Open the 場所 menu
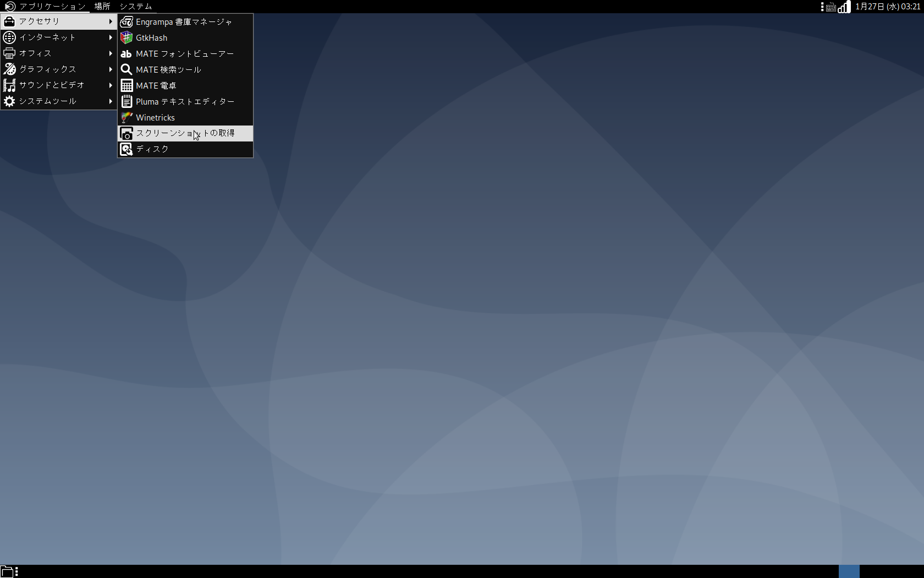 (102, 7)
